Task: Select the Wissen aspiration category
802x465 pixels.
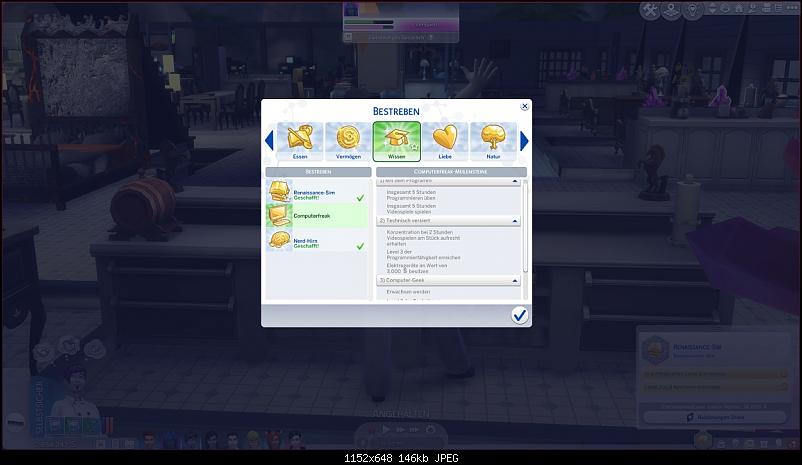Action: coord(397,141)
